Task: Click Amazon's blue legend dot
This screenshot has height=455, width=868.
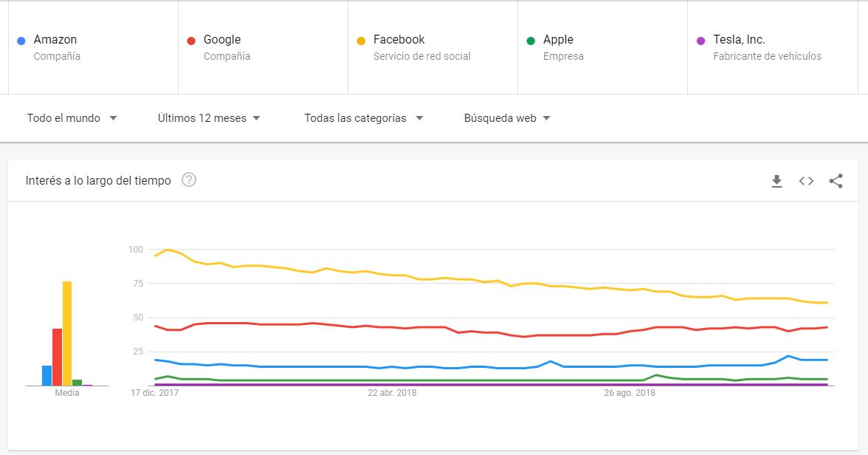Action: click(x=23, y=39)
